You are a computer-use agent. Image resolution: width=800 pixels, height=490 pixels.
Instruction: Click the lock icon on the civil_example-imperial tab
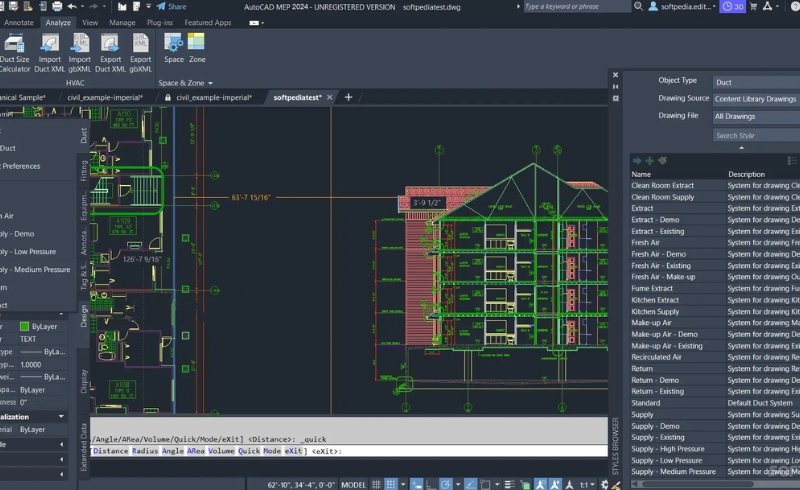pos(168,97)
